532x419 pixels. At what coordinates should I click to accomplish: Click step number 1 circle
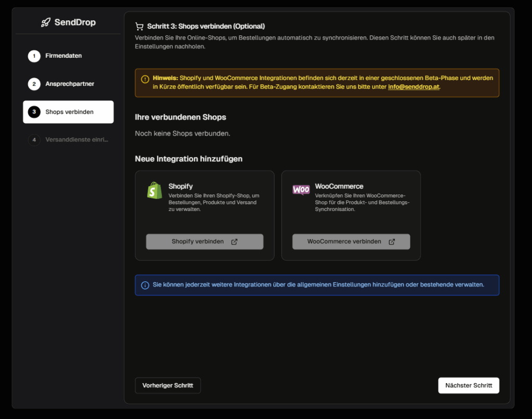(34, 56)
